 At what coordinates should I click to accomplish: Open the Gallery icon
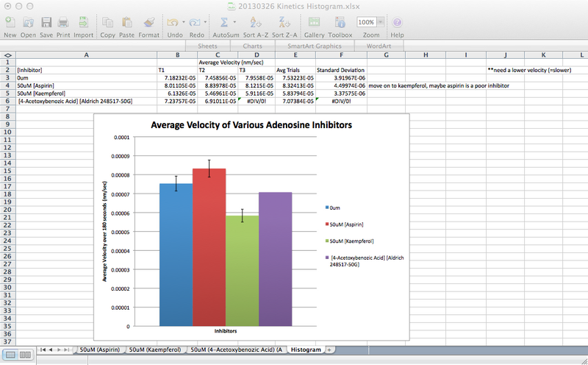(x=314, y=23)
